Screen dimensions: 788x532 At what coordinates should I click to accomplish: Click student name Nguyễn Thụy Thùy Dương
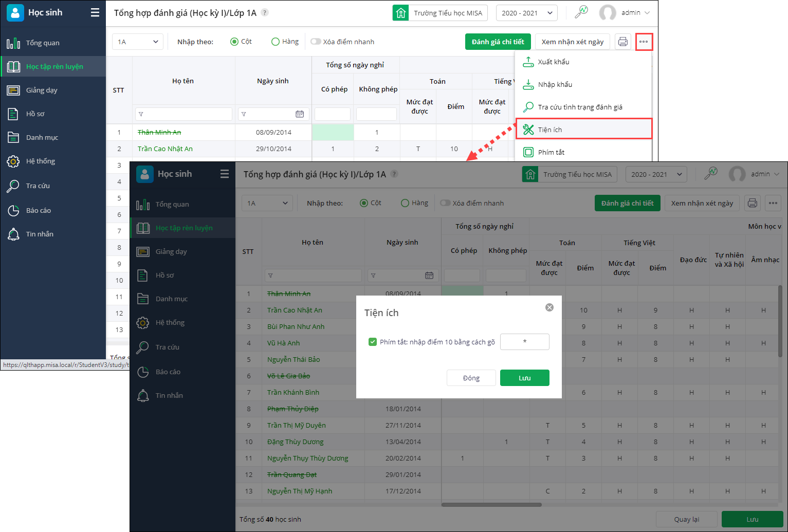308,458
